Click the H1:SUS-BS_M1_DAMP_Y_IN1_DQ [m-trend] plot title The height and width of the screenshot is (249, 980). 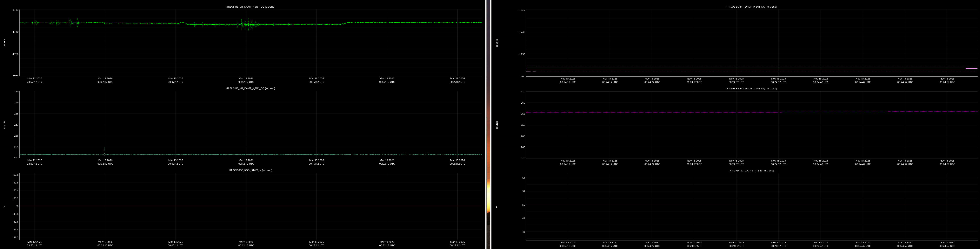(x=751, y=88)
